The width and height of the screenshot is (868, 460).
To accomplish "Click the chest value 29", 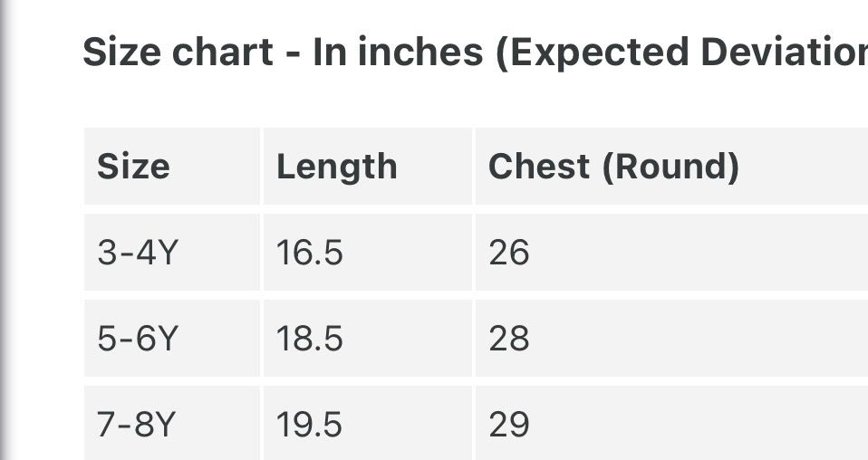I will coord(508,425).
